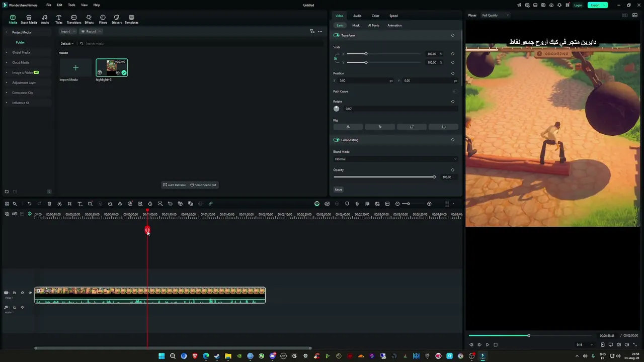Mute the Audio 1 track
This screenshot has width=644, height=362.
[x=22, y=307]
